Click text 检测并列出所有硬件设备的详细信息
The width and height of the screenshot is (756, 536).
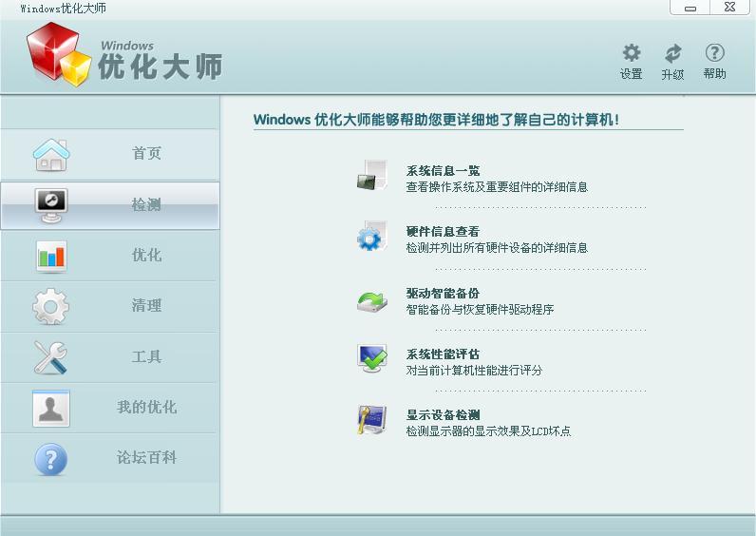coord(497,247)
